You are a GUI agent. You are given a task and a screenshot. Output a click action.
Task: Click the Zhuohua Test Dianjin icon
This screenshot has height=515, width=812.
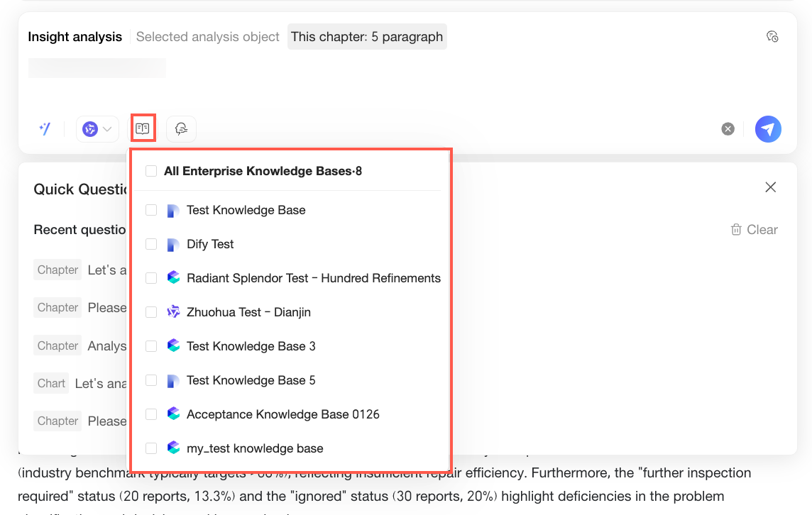[173, 311]
